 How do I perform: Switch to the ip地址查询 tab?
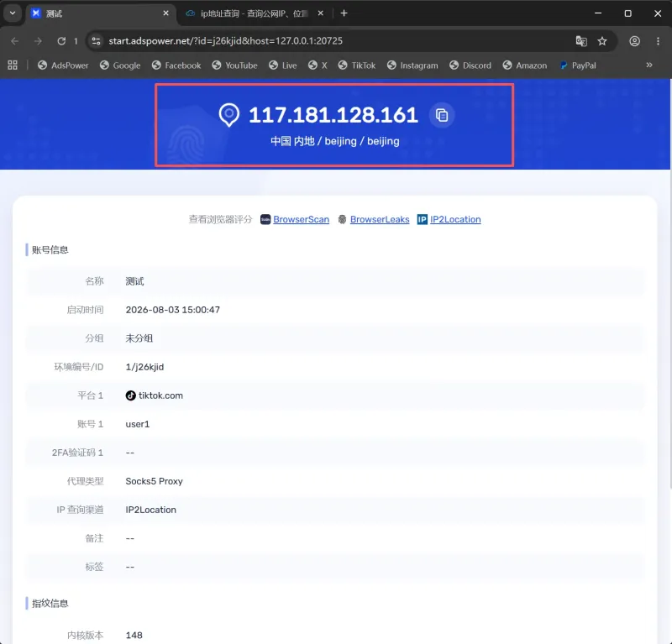tap(255, 13)
